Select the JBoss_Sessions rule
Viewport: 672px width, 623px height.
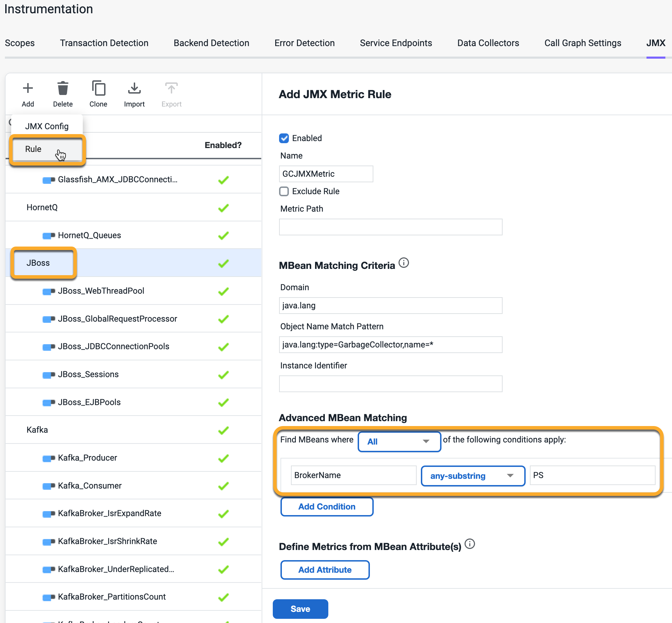pyautogui.click(x=133, y=374)
